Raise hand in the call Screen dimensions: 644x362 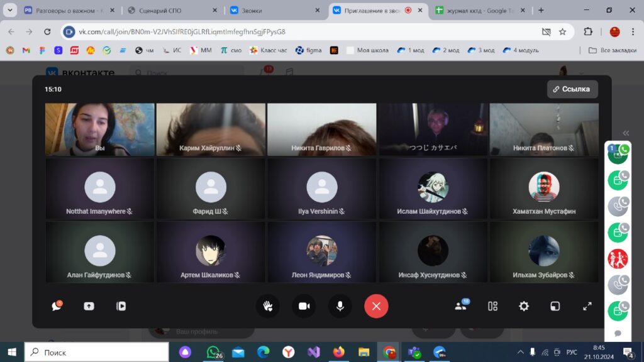coord(267,306)
